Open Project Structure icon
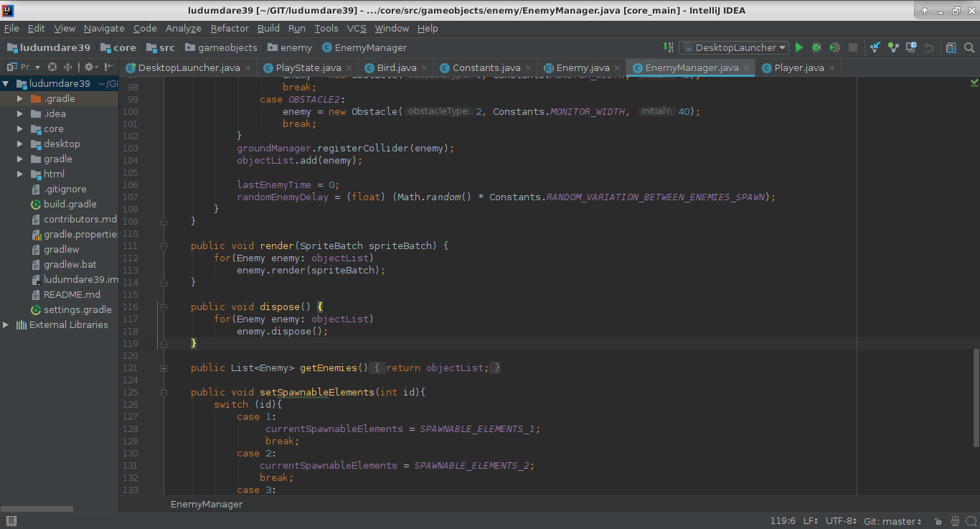 click(x=951, y=47)
